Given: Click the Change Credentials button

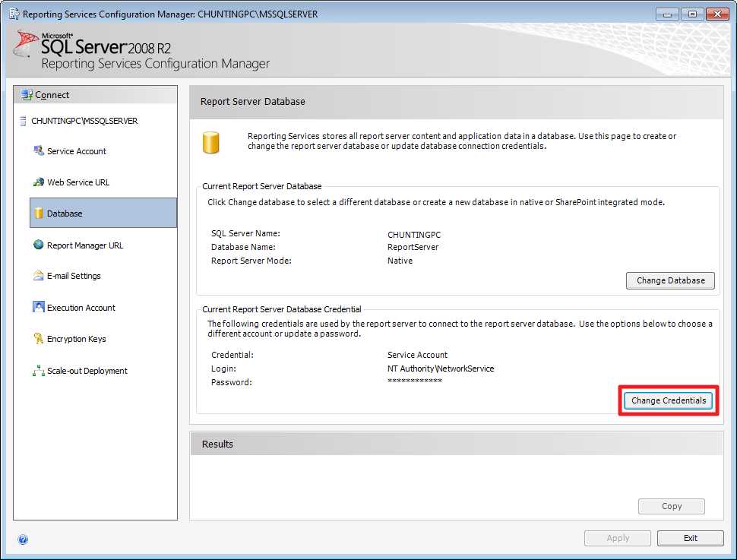Looking at the screenshot, I should coord(669,400).
